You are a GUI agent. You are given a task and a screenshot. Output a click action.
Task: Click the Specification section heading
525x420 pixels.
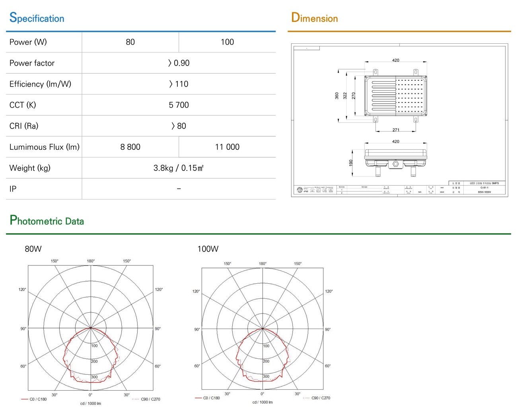click(x=37, y=18)
